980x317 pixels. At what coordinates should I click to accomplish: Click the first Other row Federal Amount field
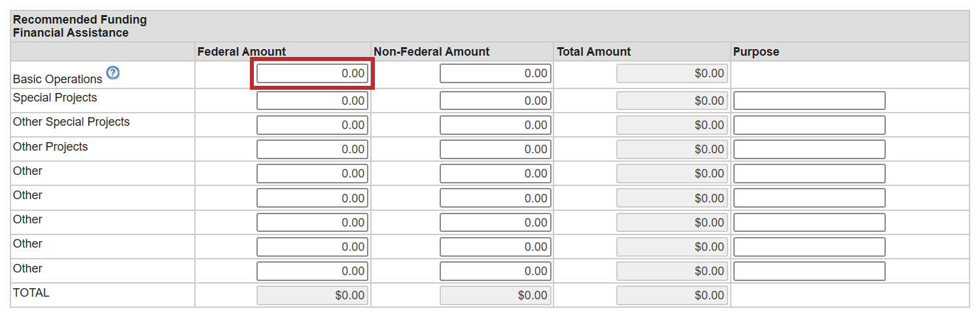click(x=312, y=174)
